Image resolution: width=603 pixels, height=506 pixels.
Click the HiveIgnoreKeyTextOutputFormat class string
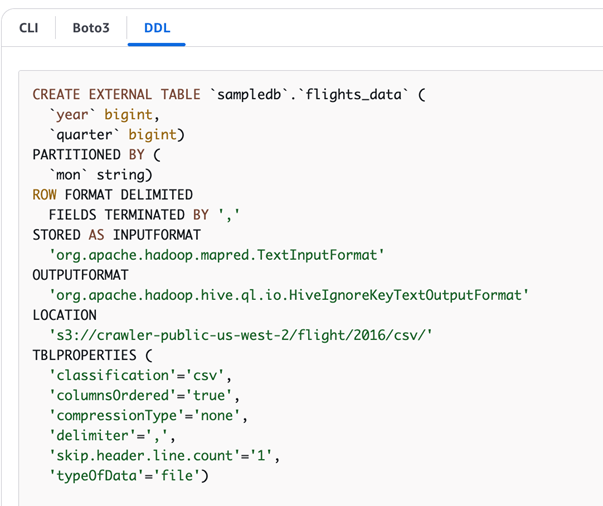tap(289, 295)
